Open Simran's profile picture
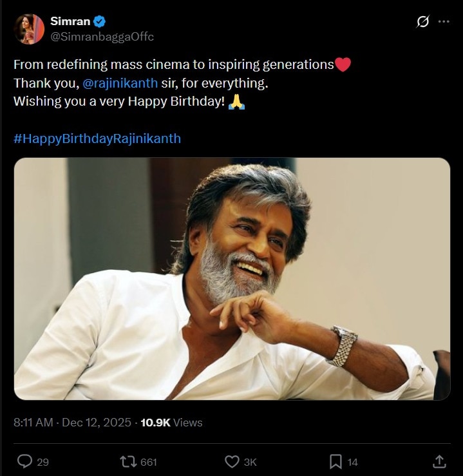463x476 pixels. (29, 29)
